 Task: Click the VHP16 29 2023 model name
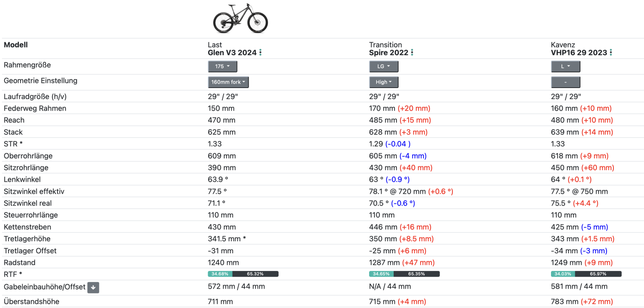tap(579, 53)
